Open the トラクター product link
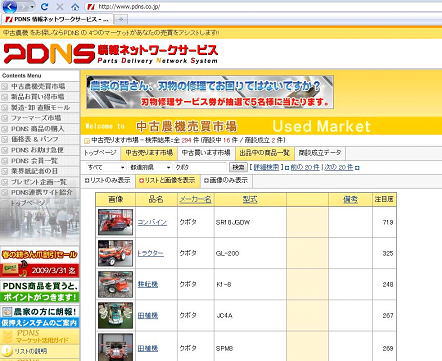 pyautogui.click(x=151, y=253)
